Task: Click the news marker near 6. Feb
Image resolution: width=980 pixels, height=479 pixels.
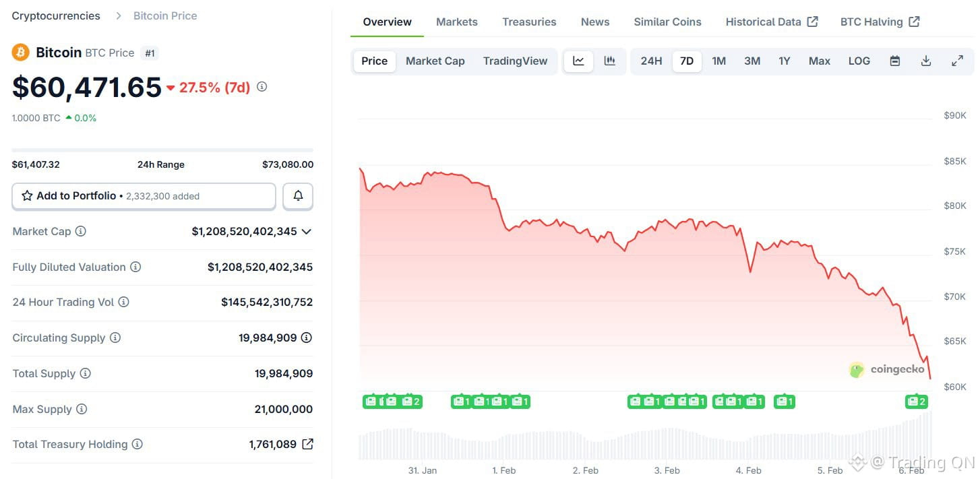Action: 917,402
